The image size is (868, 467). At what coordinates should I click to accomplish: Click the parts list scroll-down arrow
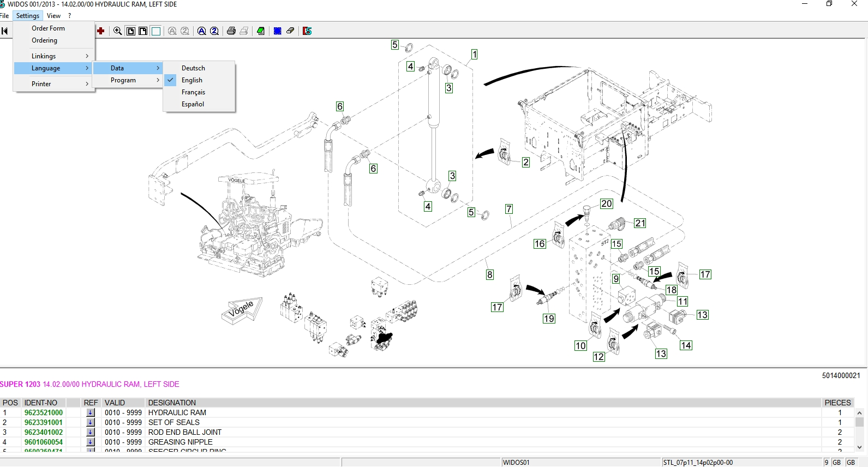click(x=859, y=447)
